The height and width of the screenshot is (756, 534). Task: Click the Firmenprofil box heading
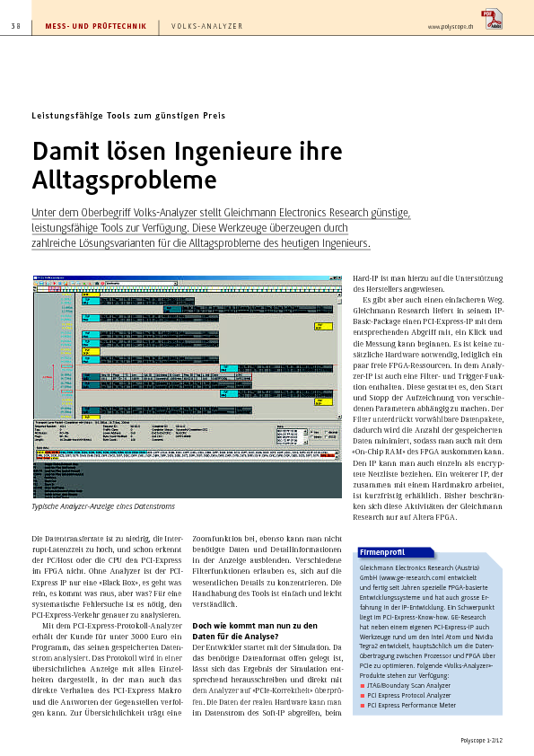pos(382,552)
